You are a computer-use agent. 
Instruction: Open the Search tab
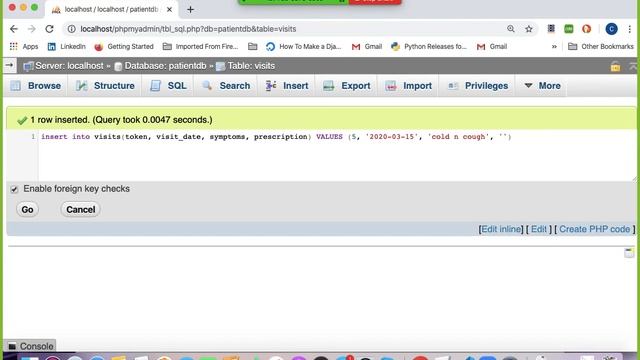[226, 86]
